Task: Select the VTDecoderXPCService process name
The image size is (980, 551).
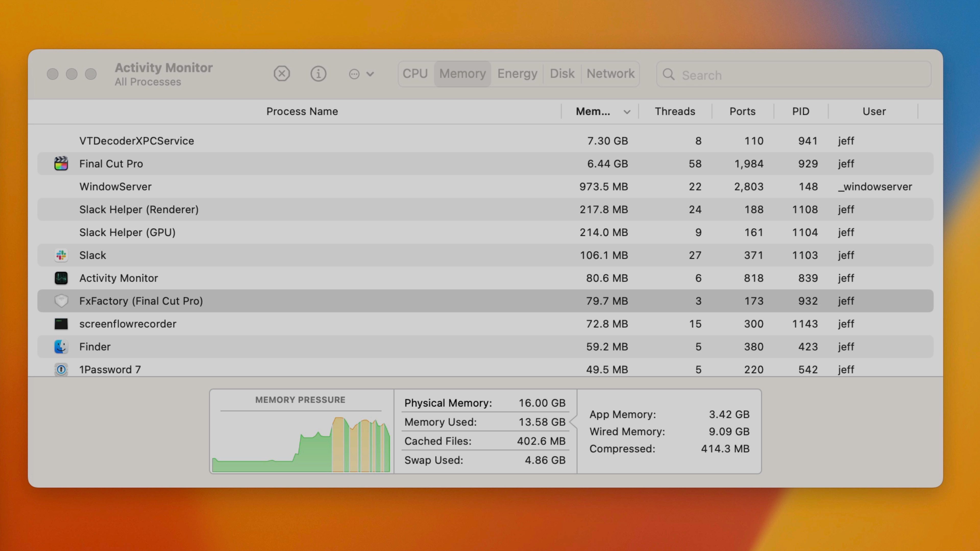Action: tap(137, 141)
